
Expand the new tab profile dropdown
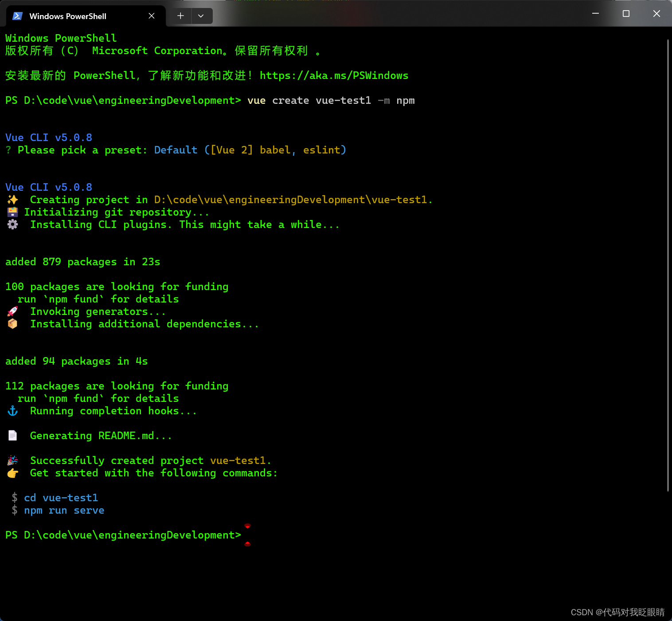pyautogui.click(x=201, y=16)
